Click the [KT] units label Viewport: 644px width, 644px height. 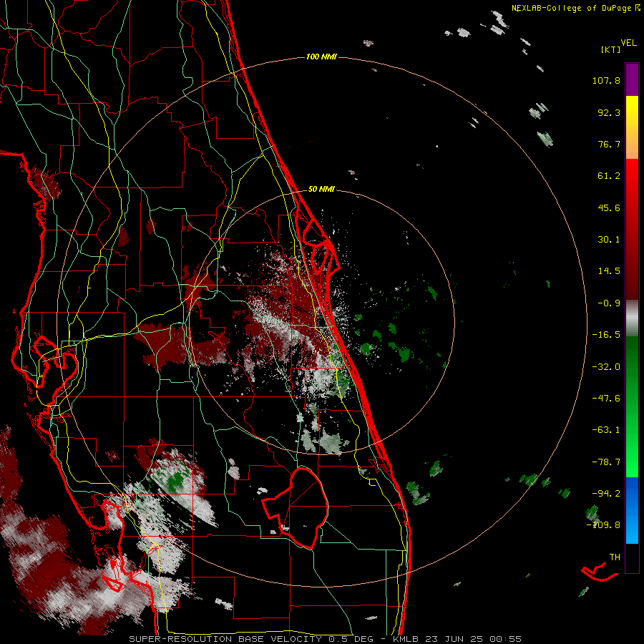[610, 49]
